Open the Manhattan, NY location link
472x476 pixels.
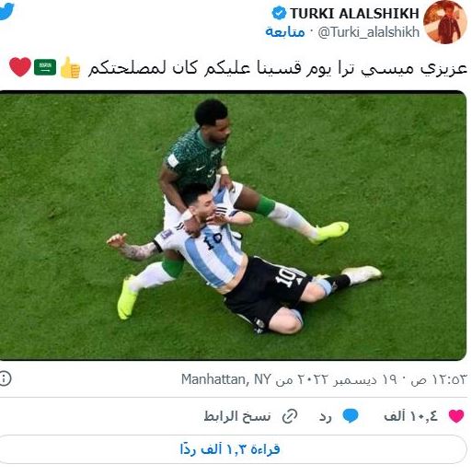226,379
